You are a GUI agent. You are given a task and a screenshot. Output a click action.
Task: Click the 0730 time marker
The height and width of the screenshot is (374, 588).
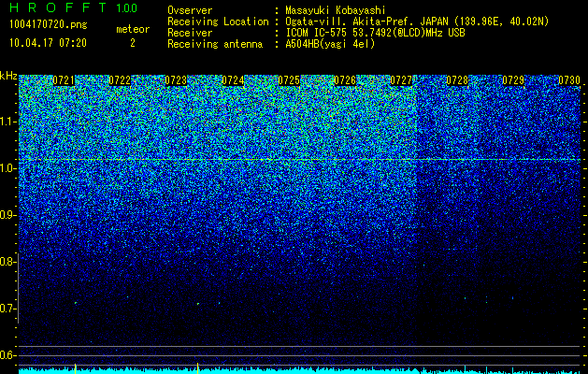569,80
